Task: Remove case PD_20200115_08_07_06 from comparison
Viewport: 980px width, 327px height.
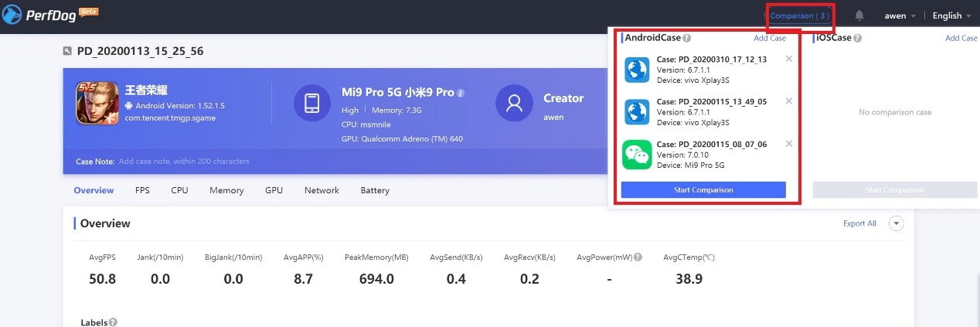Action: (788, 143)
